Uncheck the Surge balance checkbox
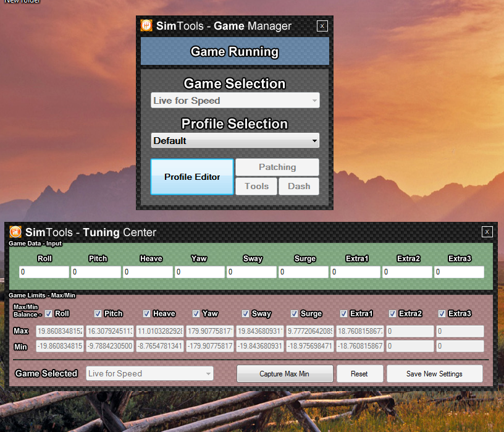The image size is (504, 432). coord(294,313)
